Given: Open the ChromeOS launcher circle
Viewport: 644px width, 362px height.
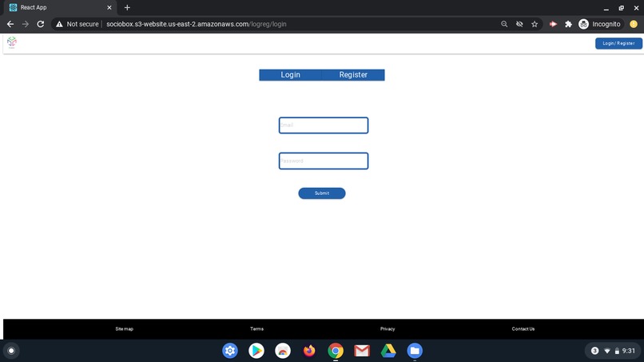Looking at the screenshot, I should [x=11, y=351].
